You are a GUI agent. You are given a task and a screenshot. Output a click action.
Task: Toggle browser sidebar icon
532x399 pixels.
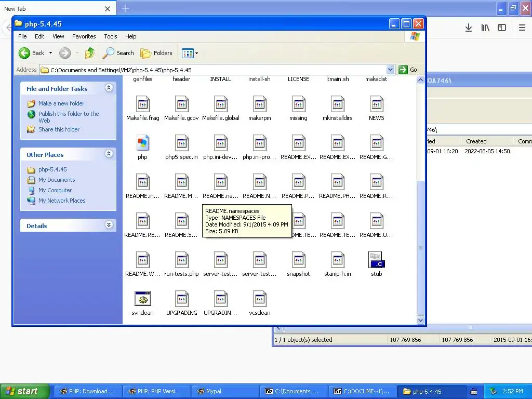click(x=502, y=28)
